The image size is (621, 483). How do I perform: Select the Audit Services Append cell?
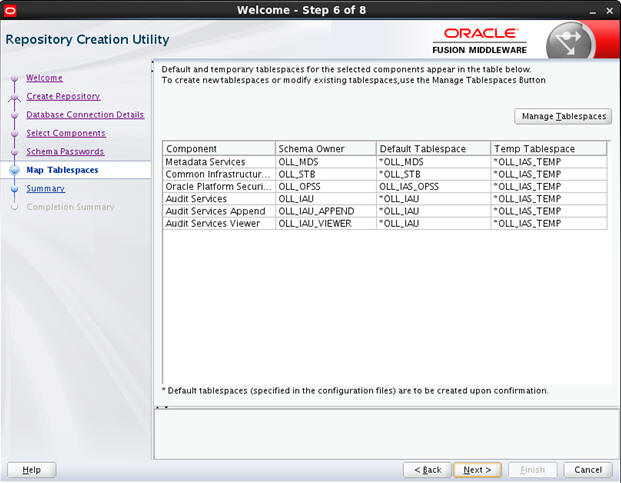pos(219,211)
